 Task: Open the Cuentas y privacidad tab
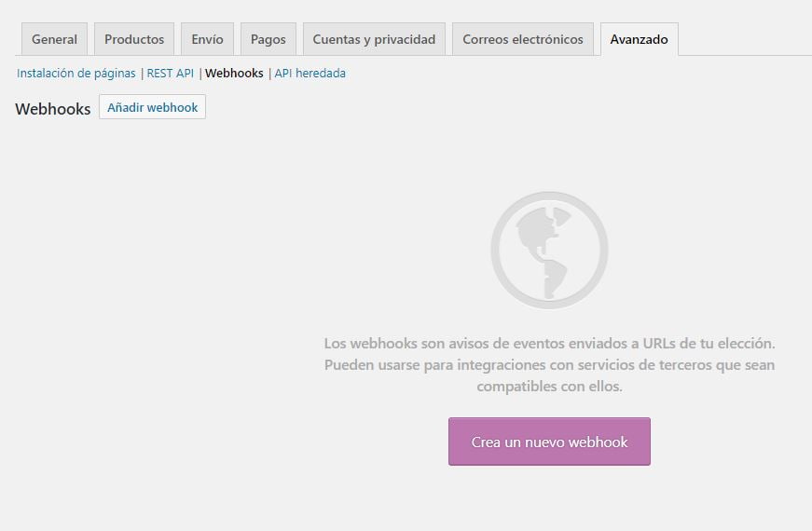click(374, 39)
